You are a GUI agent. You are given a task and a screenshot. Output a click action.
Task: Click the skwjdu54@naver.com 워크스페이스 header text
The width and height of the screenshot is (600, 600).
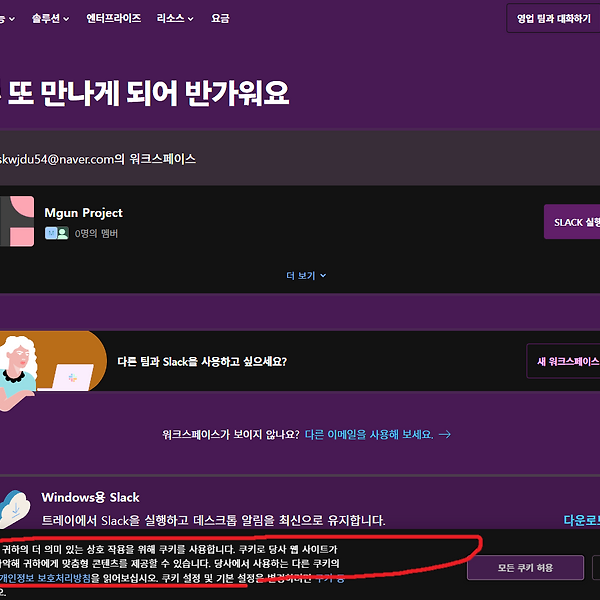tap(98, 159)
